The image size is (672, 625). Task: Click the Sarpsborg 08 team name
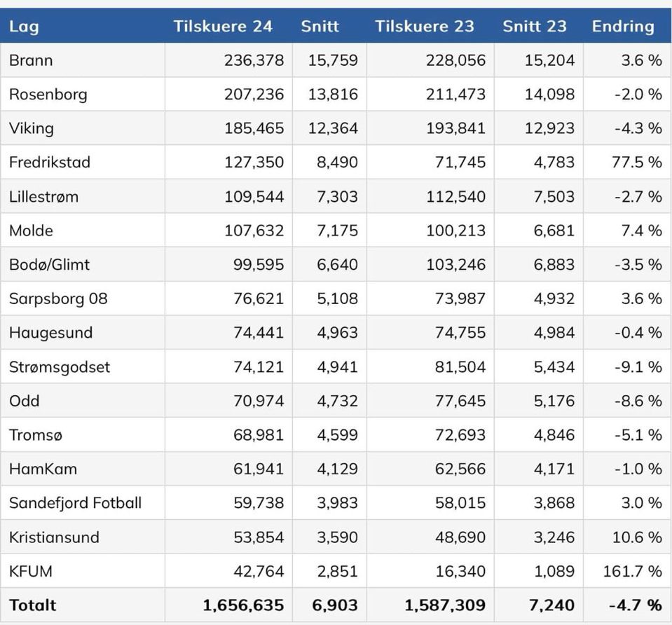(58, 299)
